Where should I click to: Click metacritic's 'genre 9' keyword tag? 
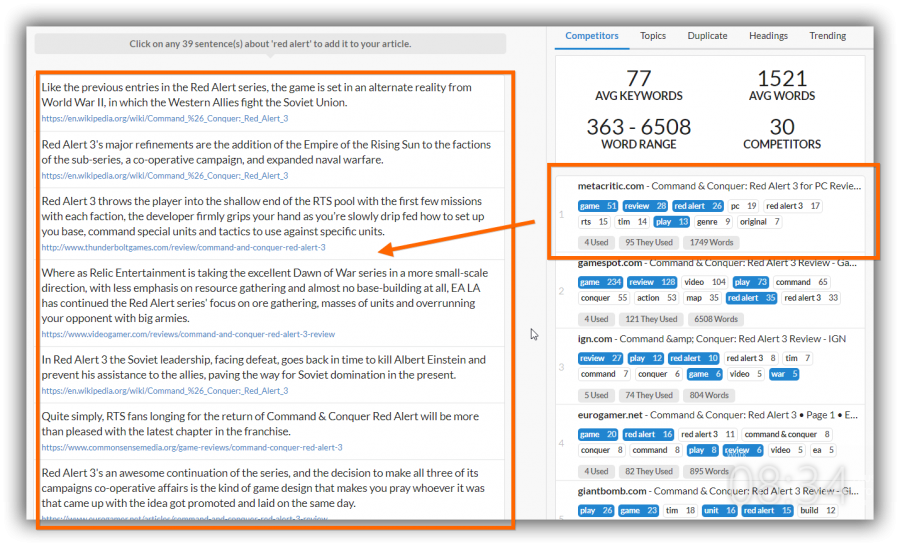[713, 222]
